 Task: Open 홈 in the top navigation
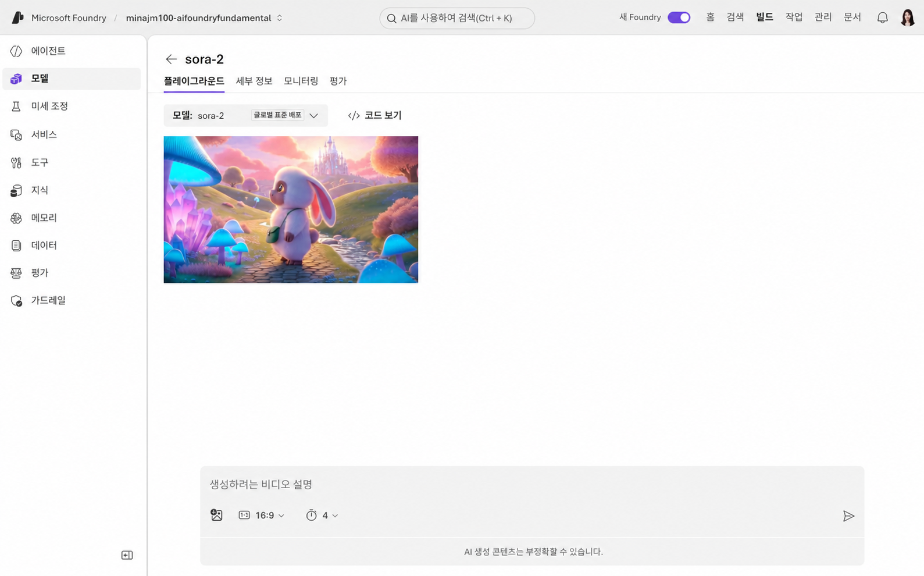coord(710,17)
